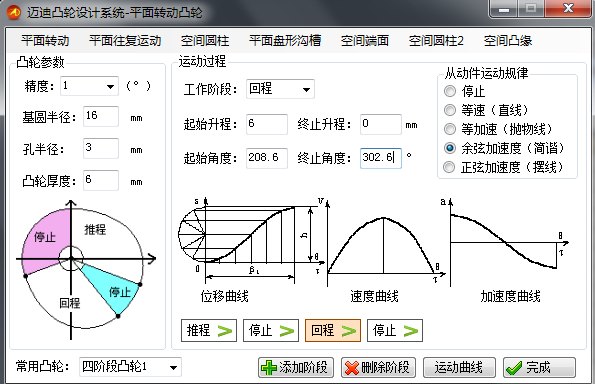
Task: Click the 位移曲线 graph thumbnail
Action: [x=251, y=241]
